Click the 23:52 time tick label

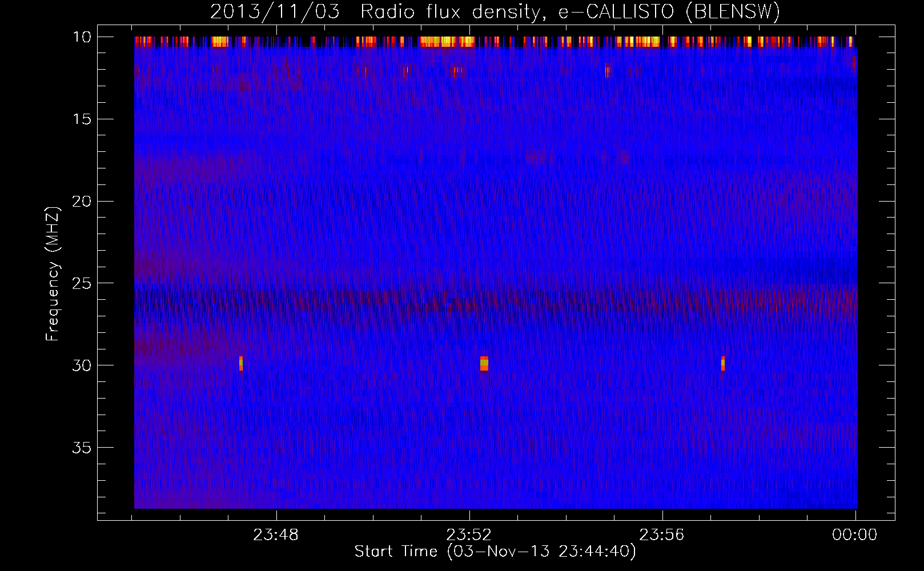[469, 535]
